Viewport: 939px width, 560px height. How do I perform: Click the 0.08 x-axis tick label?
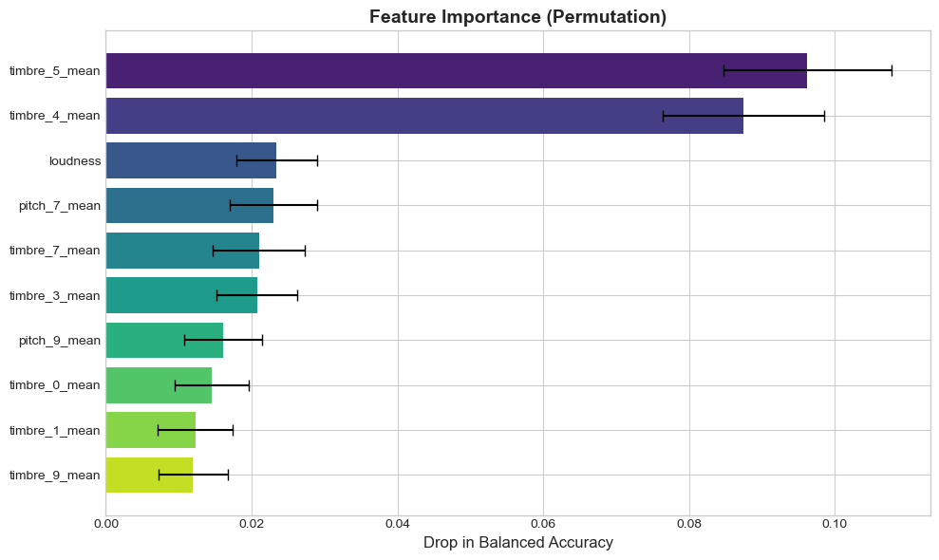tap(689, 524)
